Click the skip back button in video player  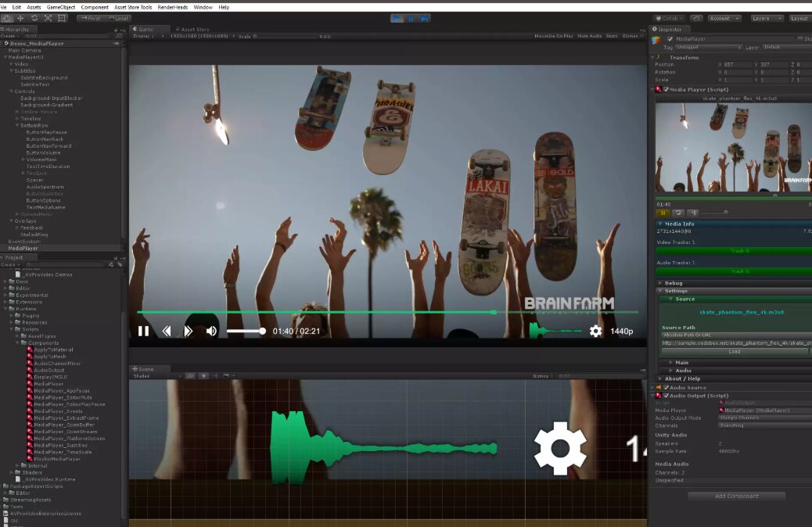(x=166, y=331)
